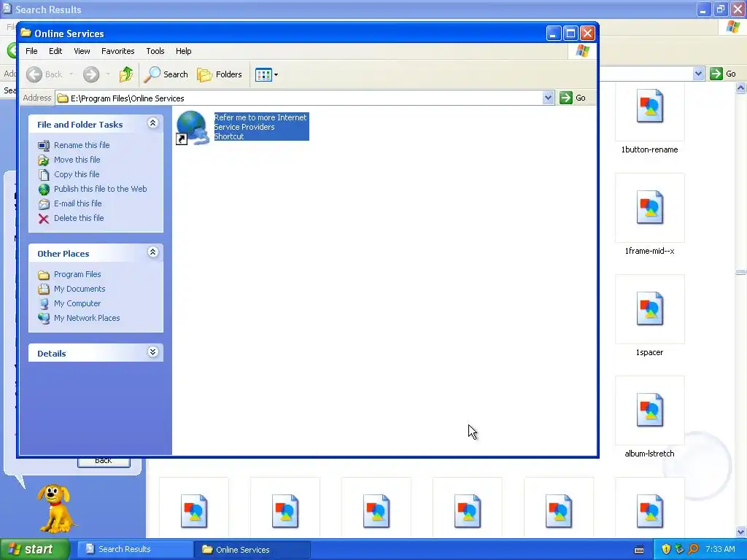
Task: Click Search Results scrollbar up arrow
Action: pyautogui.click(x=741, y=87)
